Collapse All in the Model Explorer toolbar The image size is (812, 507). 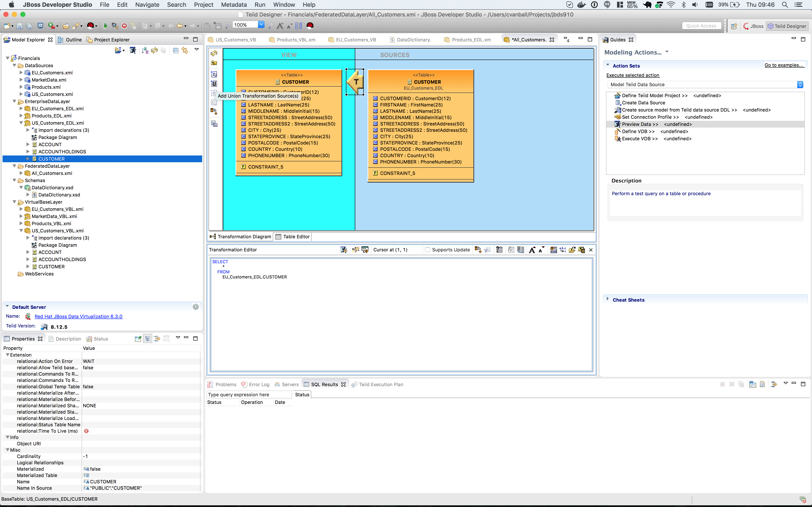(176, 50)
